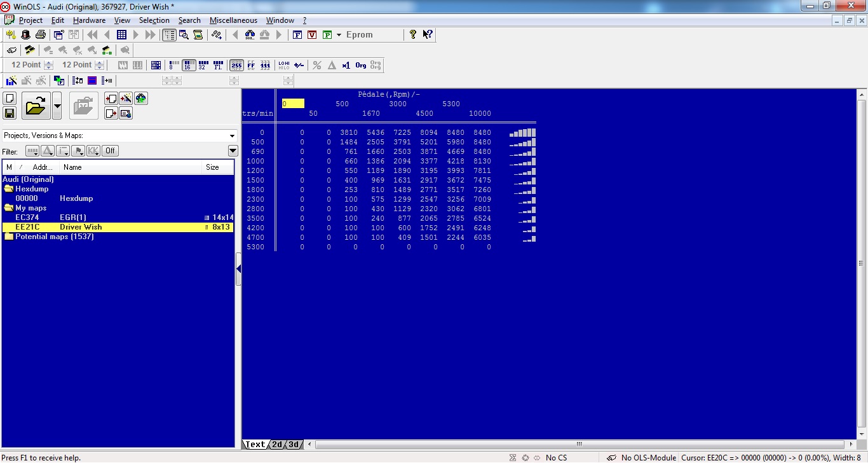Click the Name column header
Image resolution: width=868 pixels, height=463 pixels.
72,167
